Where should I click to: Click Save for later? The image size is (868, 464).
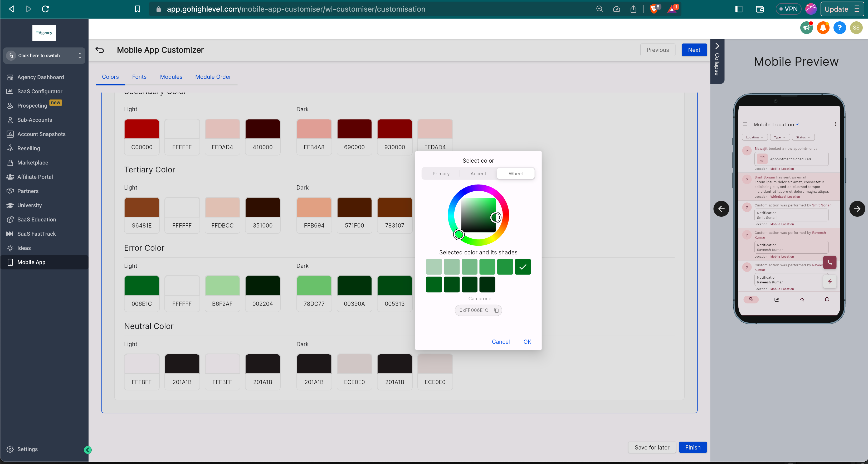point(652,447)
